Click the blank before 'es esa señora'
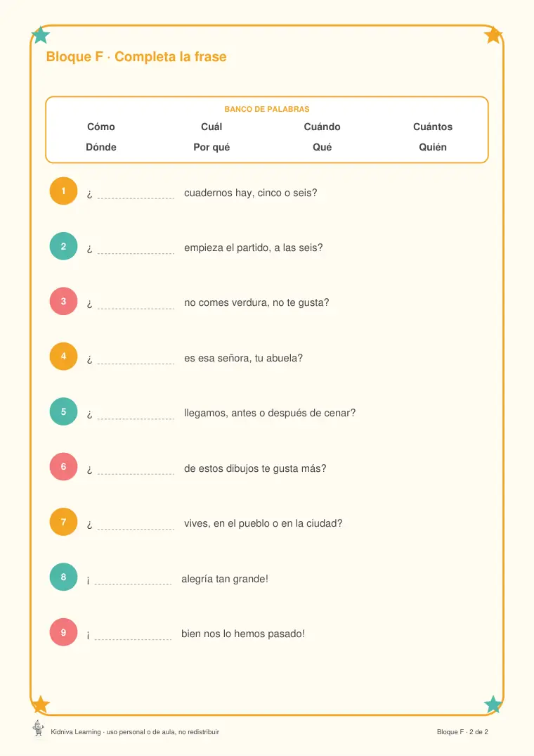 click(136, 359)
